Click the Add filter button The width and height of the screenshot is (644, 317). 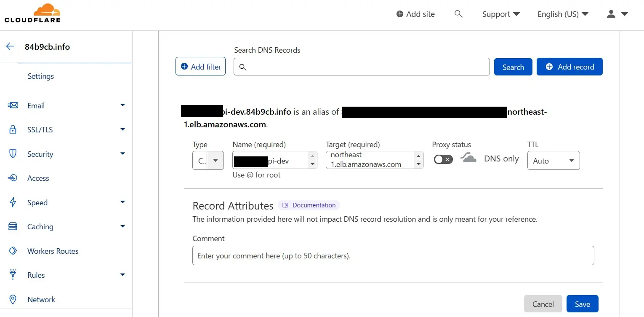pyautogui.click(x=200, y=67)
